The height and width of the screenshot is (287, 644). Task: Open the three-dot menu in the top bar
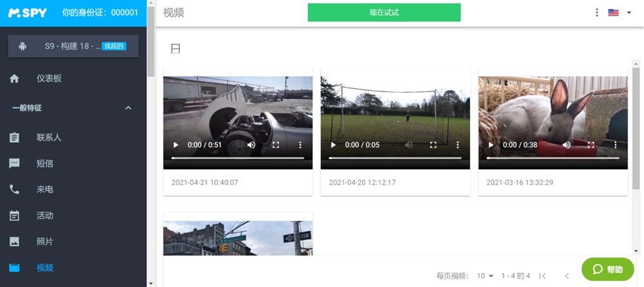(x=597, y=13)
